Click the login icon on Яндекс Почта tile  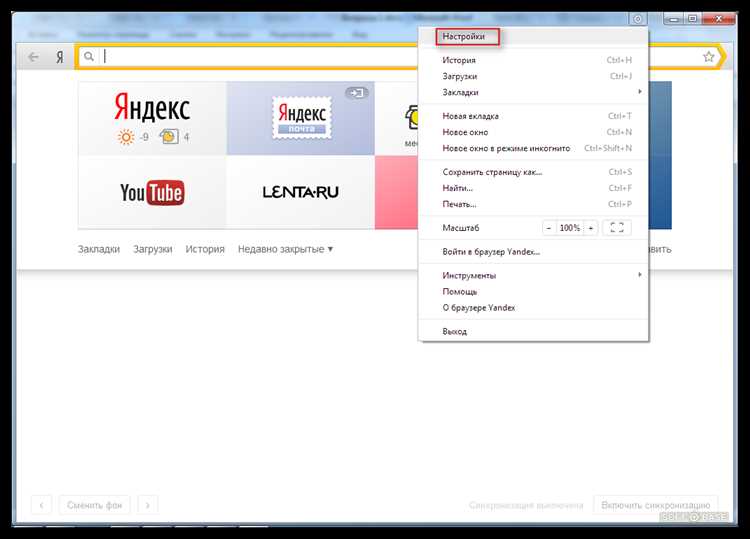click(357, 93)
